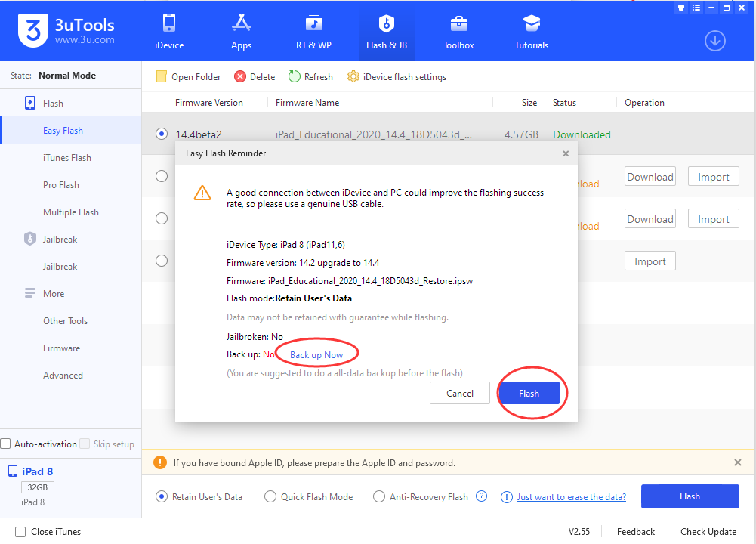The height and width of the screenshot is (544, 756).
Task: Select Jailbreak section header with shield icon
Action: [51, 240]
